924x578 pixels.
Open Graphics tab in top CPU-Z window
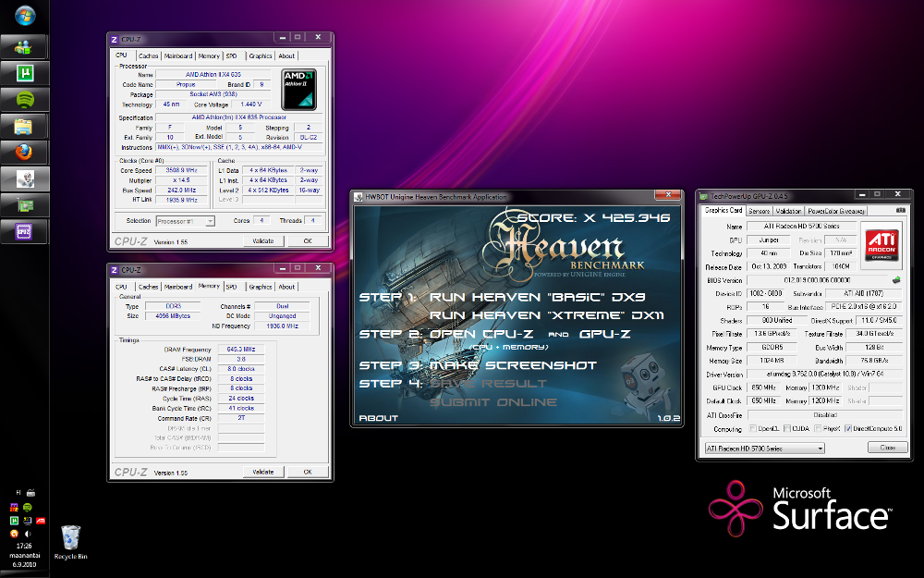(260, 56)
